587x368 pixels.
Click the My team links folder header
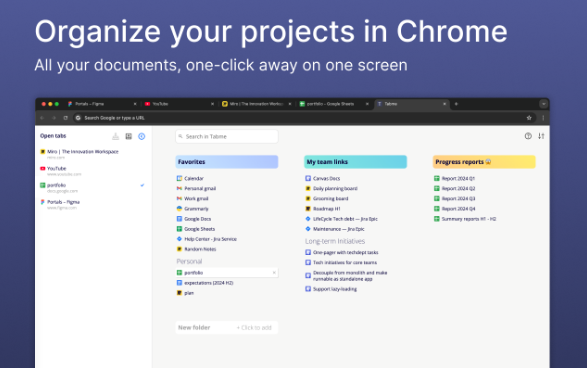tap(355, 162)
